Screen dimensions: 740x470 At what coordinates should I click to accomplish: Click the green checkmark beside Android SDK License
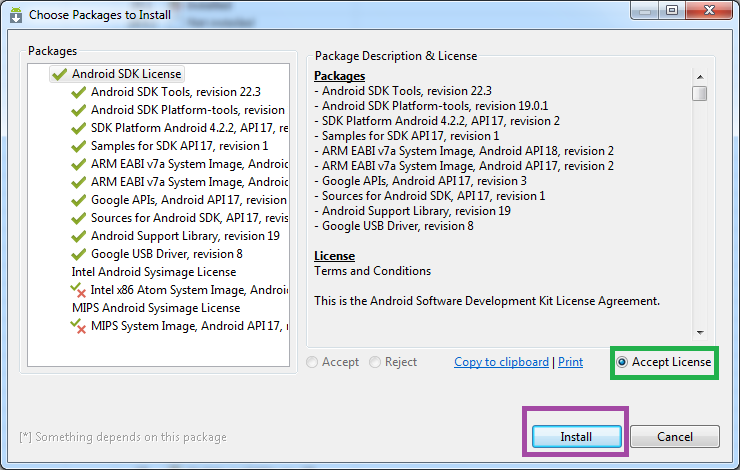click(x=59, y=74)
